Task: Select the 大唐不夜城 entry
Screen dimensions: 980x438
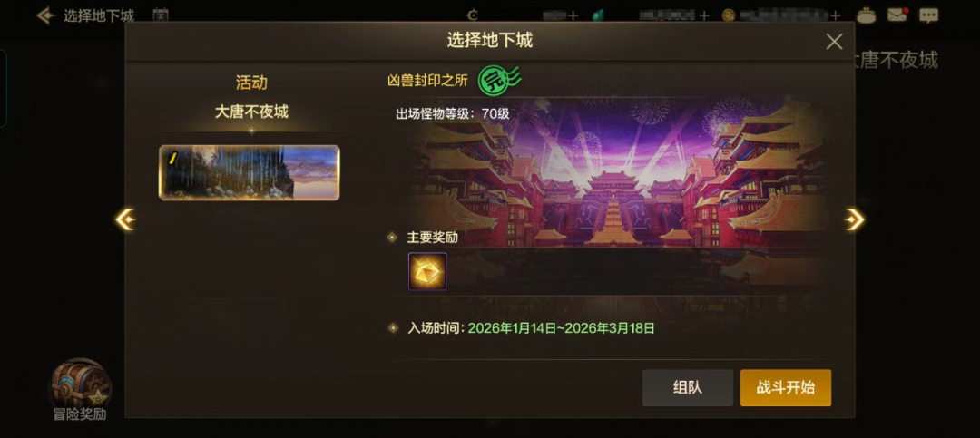Action: (x=251, y=112)
